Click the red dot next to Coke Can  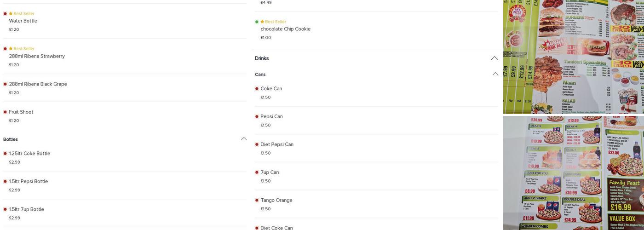tap(257, 89)
